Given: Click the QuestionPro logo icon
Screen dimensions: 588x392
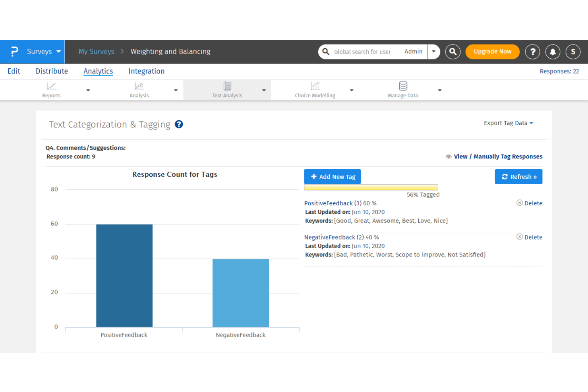Looking at the screenshot, I should pyautogui.click(x=14, y=52).
